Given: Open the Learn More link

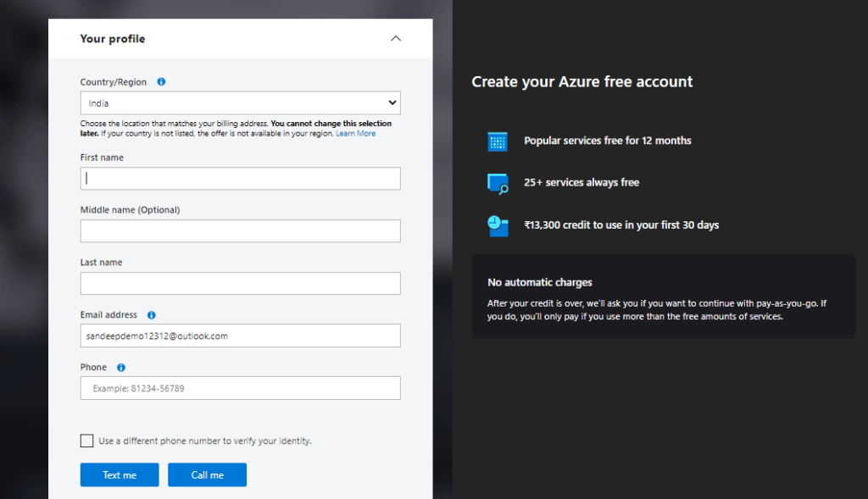Looking at the screenshot, I should point(355,133).
